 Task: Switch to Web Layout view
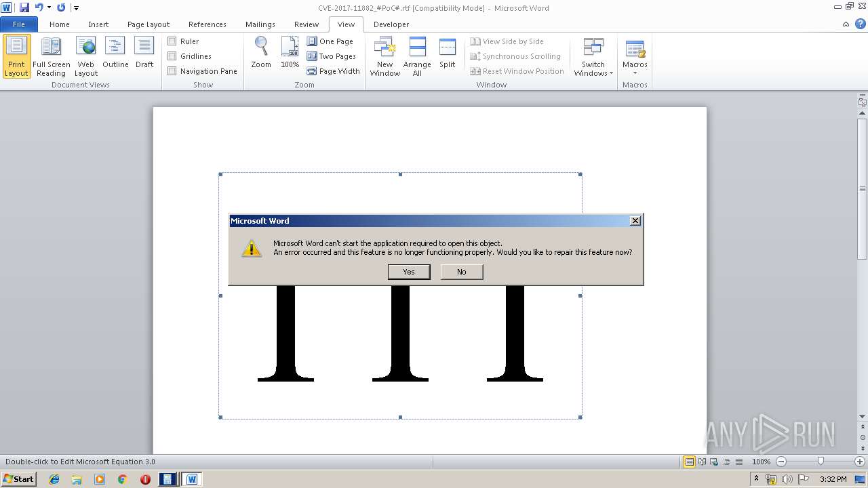pos(86,57)
